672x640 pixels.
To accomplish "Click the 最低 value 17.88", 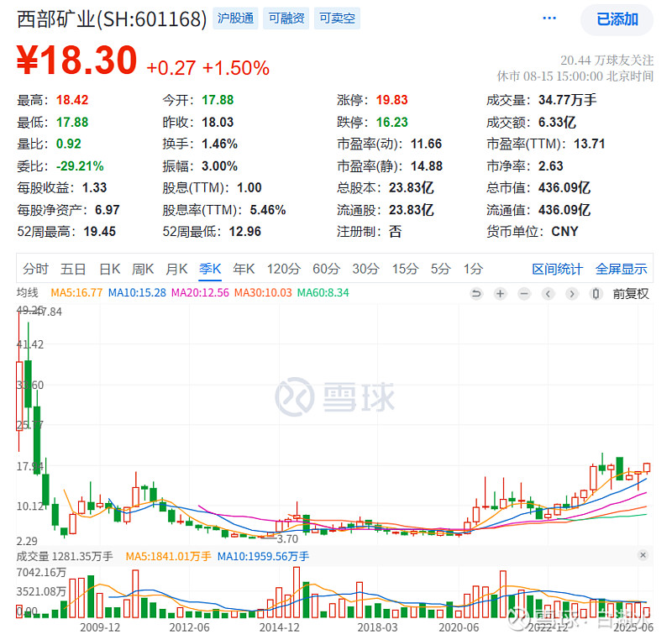I will click(72, 123).
